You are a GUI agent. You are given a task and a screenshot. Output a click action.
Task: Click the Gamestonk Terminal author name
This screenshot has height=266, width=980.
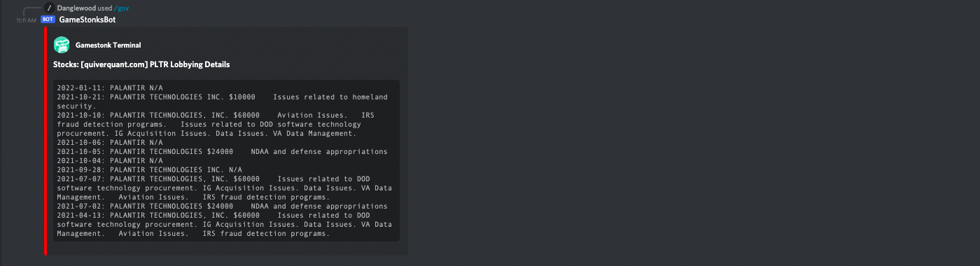pos(108,45)
